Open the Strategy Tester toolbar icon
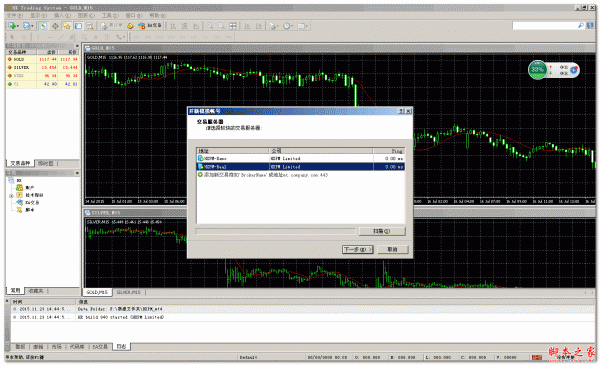The image size is (600, 365). click(x=90, y=26)
